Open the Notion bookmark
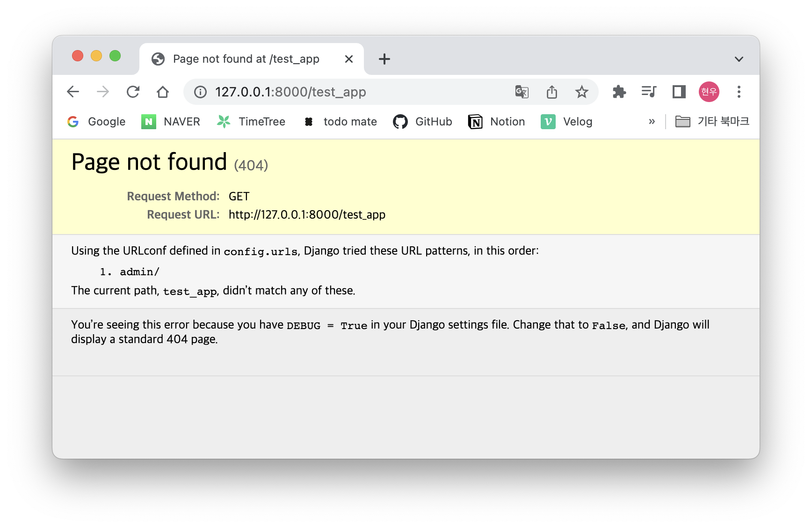Viewport: 812px width, 528px height. pos(496,122)
